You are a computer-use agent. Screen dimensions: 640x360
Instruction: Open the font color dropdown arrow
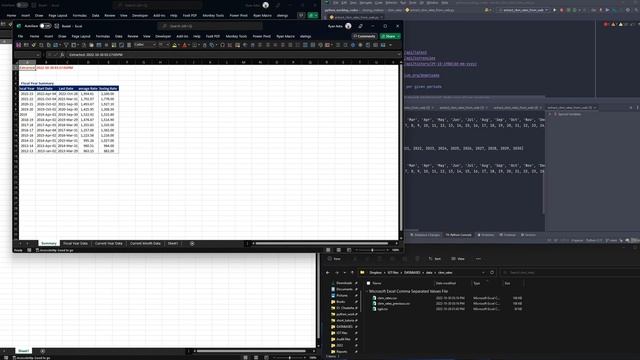click(189, 45)
